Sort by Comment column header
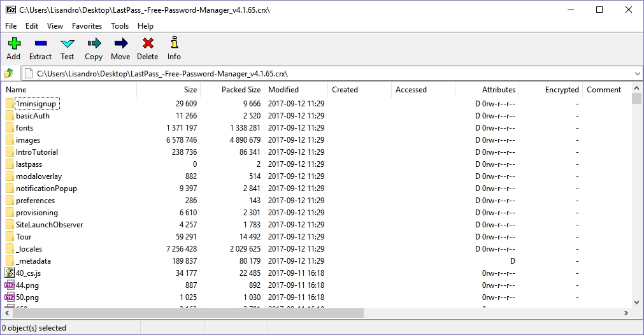 (608, 90)
